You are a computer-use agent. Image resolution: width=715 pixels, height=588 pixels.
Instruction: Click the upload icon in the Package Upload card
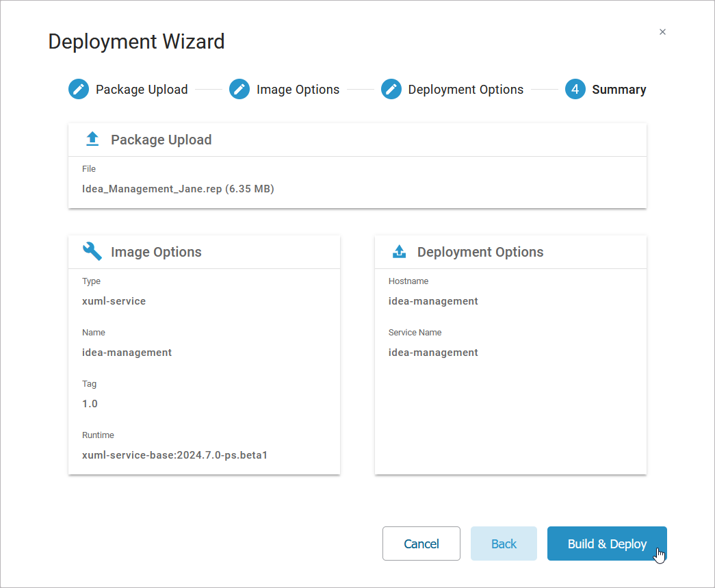tap(92, 138)
